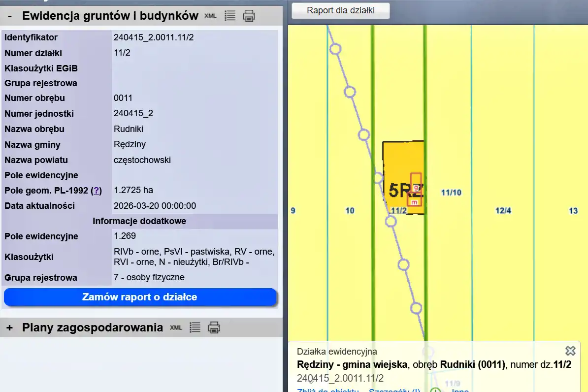Click parcel 13 on the map
Viewport: 588px width, 392px height.
point(573,211)
